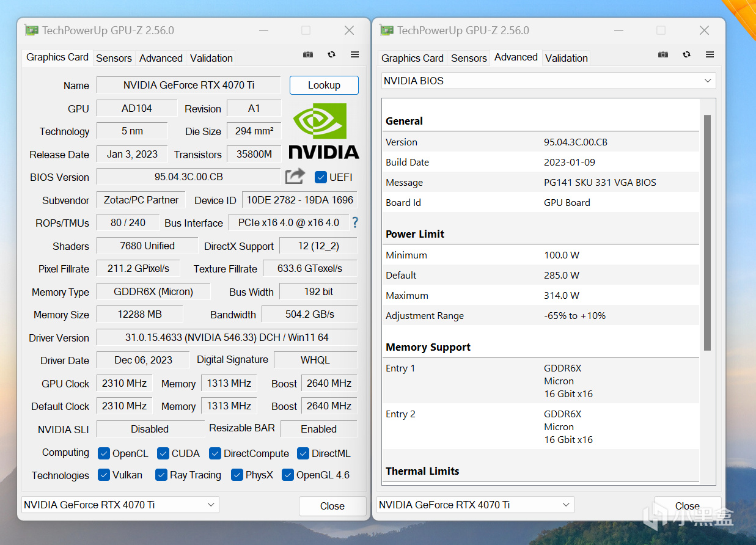Click Close in the right GPU-Z window
The height and width of the screenshot is (545, 756).
tap(688, 506)
